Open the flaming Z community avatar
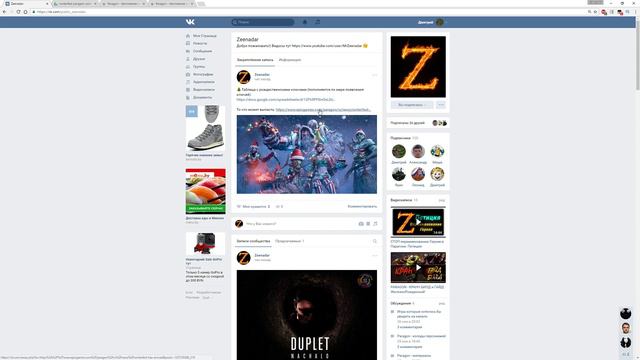Viewport: 640px width, 360px height. pos(418,67)
